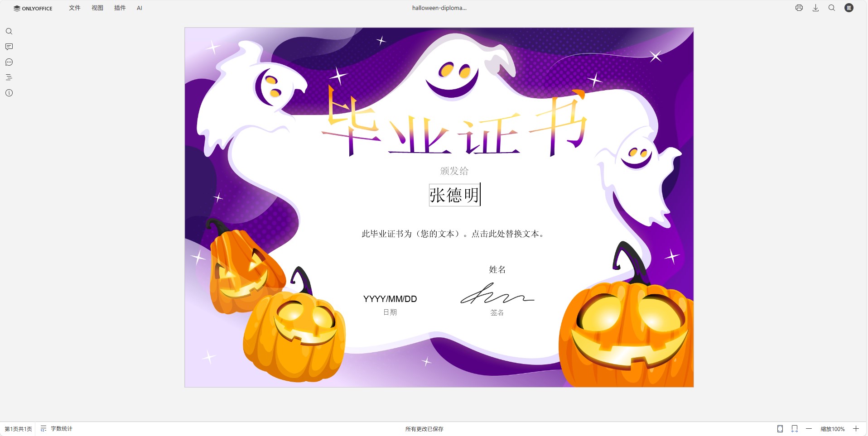Image resolution: width=868 pixels, height=436 pixels.
Task: Show the headings navigation panel
Action: [9, 77]
